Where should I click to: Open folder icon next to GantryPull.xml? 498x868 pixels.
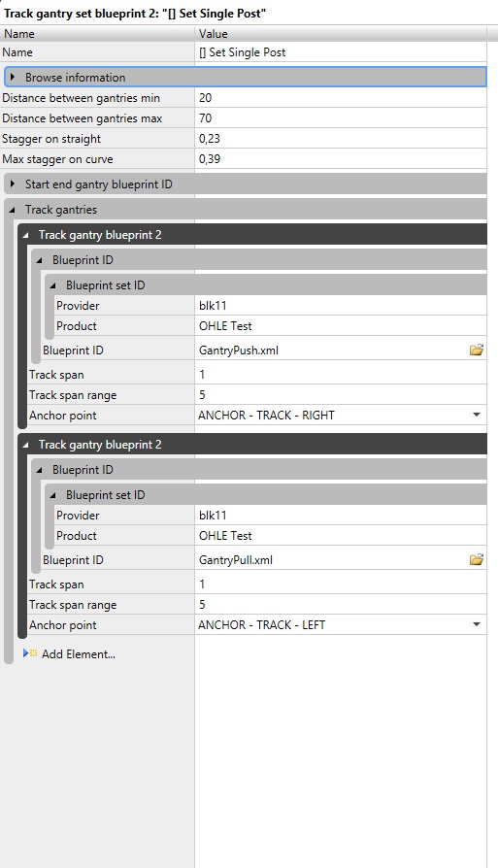477,559
